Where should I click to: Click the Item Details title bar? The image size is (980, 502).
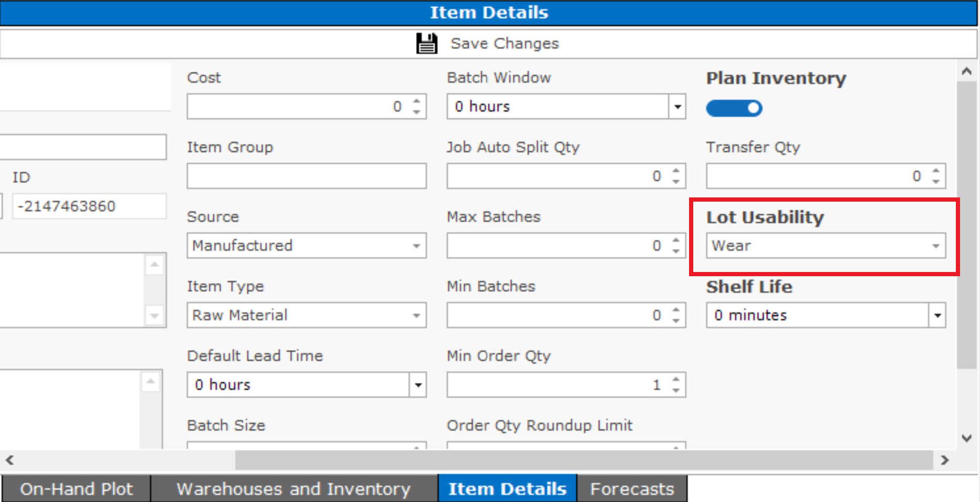point(488,13)
